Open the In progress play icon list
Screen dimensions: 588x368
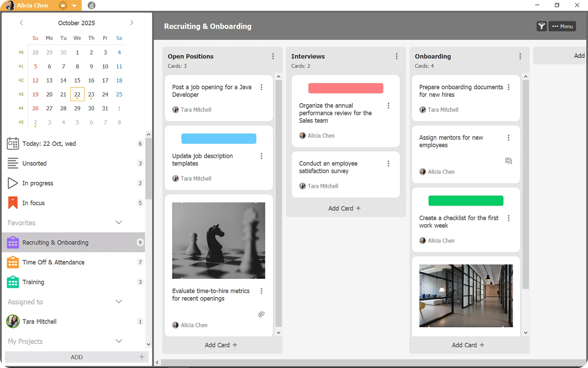(x=13, y=183)
